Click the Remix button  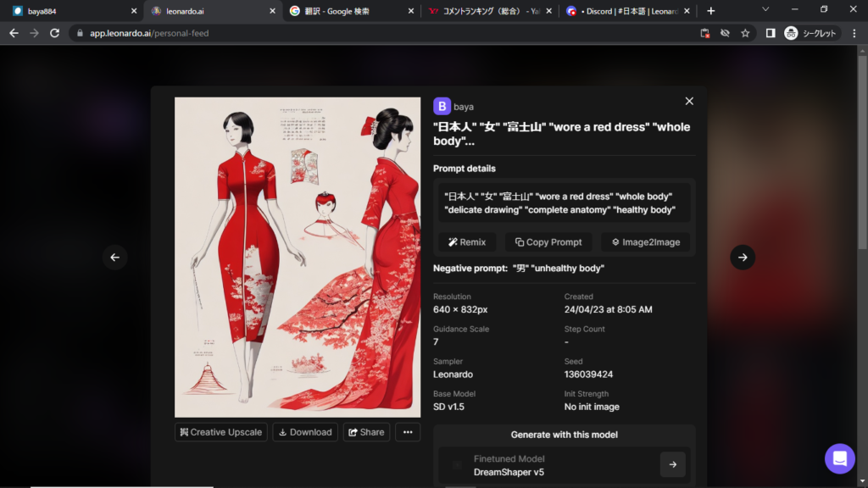[x=467, y=242]
